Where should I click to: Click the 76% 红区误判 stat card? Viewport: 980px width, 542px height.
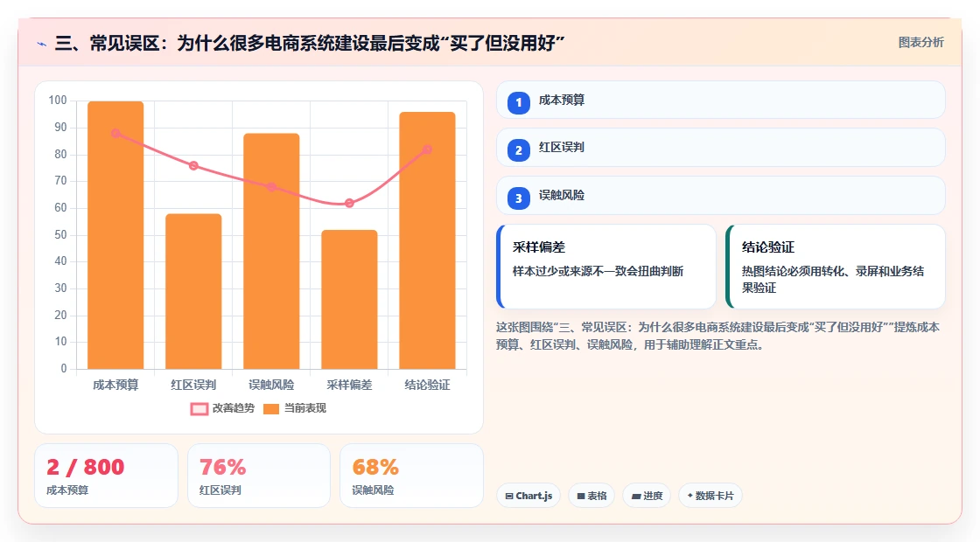click(259, 476)
